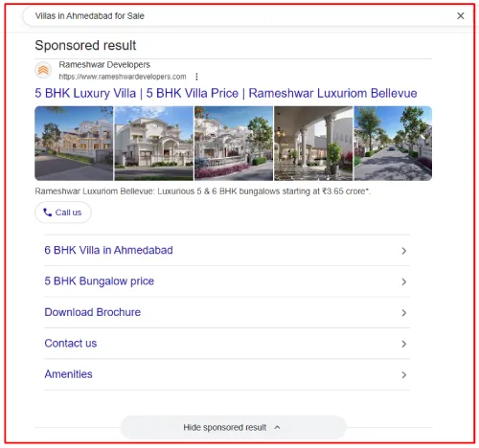Viewport: 479px width, 448px height.
Task: Click chevron beside Amenities
Action: tap(404, 374)
